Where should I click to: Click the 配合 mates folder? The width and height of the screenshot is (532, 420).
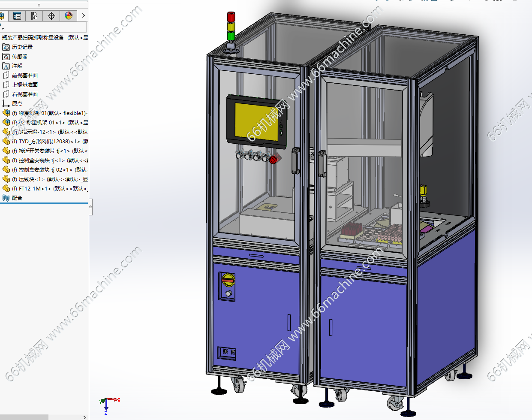click(17, 198)
